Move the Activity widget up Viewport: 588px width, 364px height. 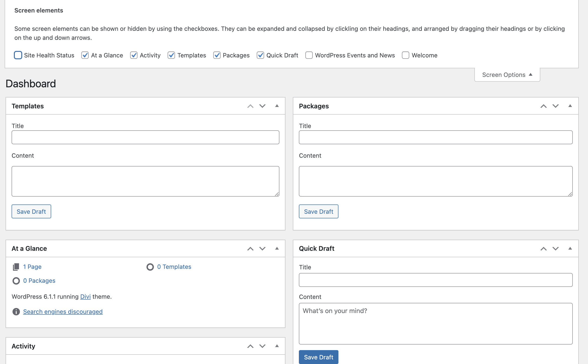coord(250,346)
